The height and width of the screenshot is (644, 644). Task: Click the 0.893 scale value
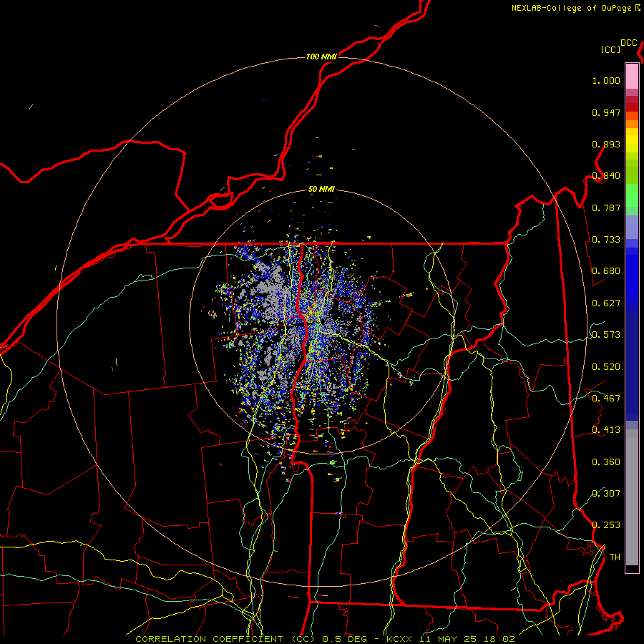coord(606,144)
